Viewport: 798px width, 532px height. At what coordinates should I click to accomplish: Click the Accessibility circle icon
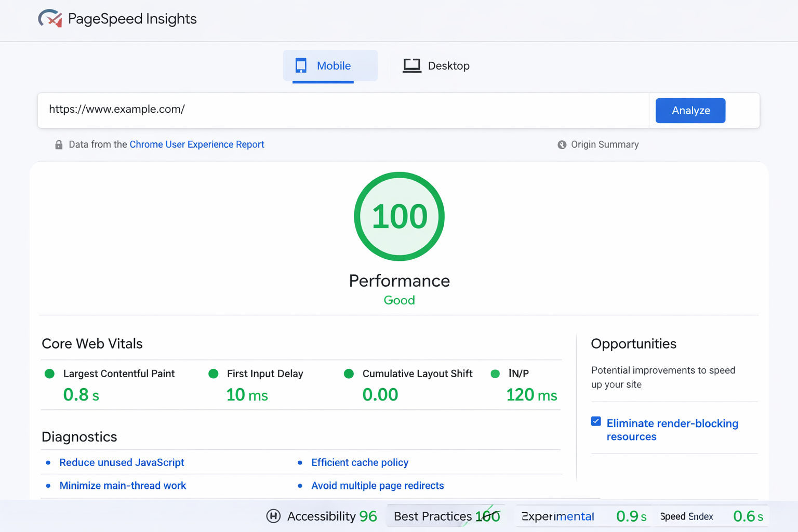click(x=273, y=516)
